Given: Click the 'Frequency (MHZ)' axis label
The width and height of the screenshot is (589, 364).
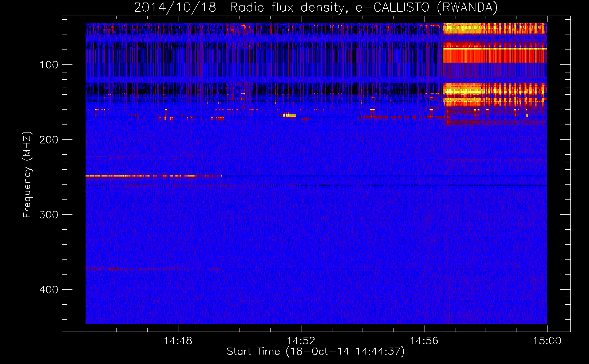Looking at the screenshot, I should point(27,175).
